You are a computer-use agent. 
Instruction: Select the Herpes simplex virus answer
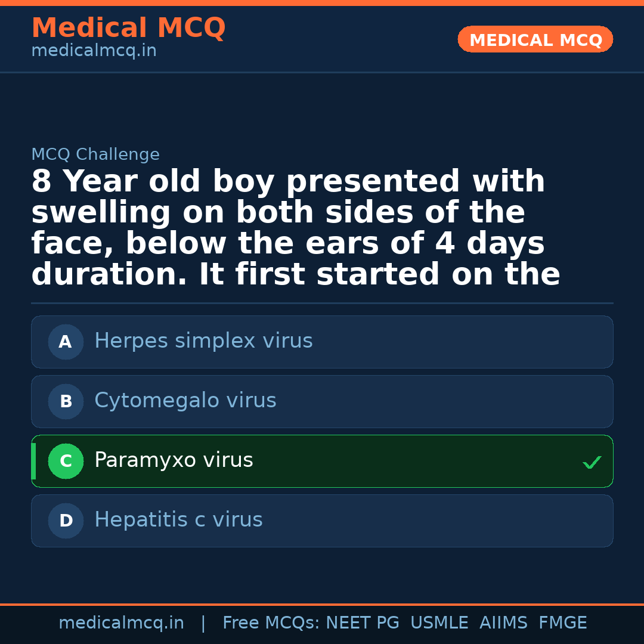203,341
